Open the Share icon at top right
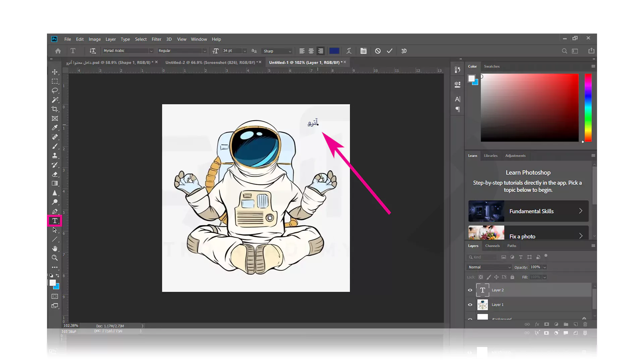 (x=591, y=51)
